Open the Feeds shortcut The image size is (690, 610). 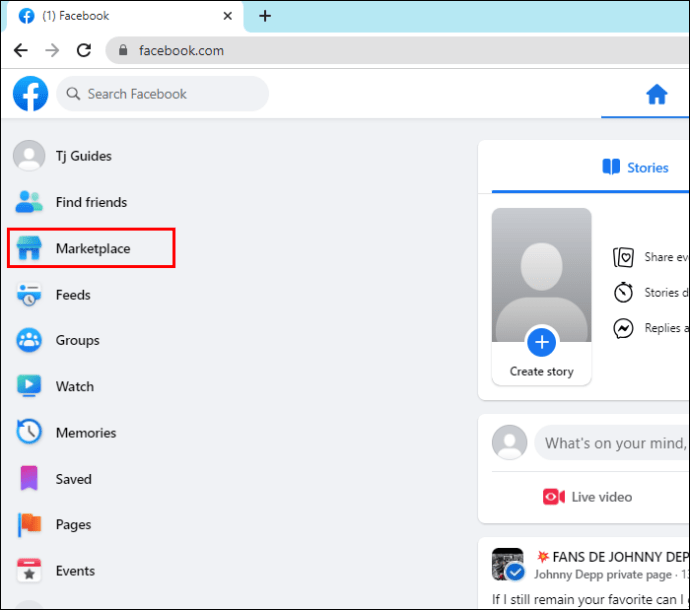pos(73,295)
